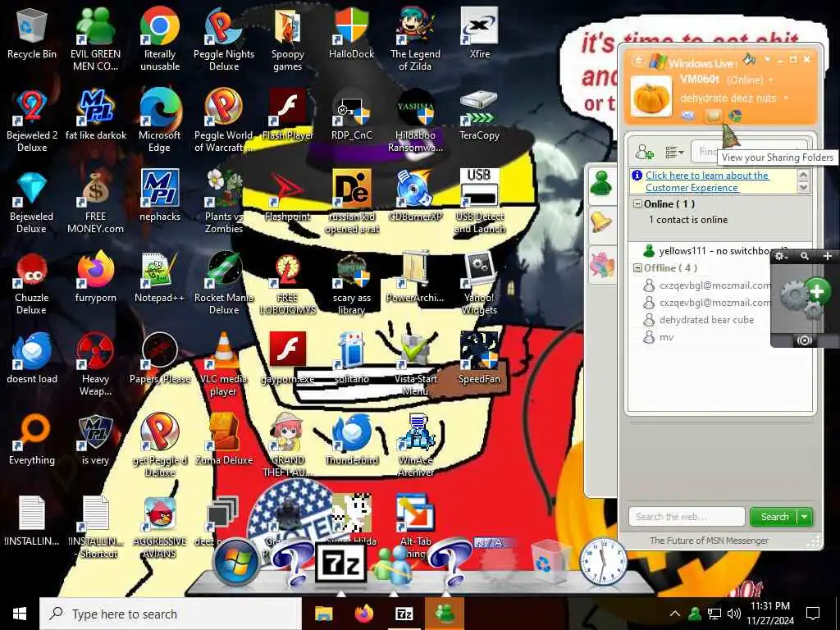Screen dimensions: 840x630
Task: Open the widget gear settings dropdown
Action: coord(781,257)
